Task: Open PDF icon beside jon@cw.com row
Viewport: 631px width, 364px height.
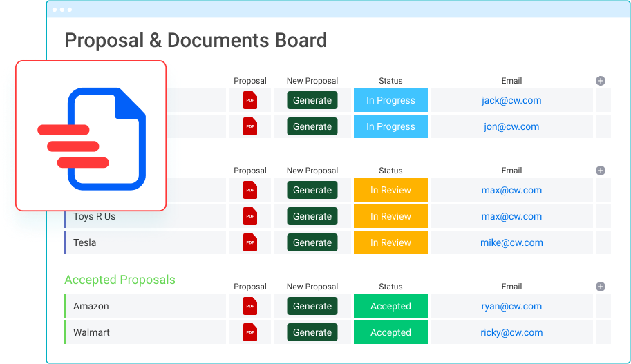Action: coord(250,126)
